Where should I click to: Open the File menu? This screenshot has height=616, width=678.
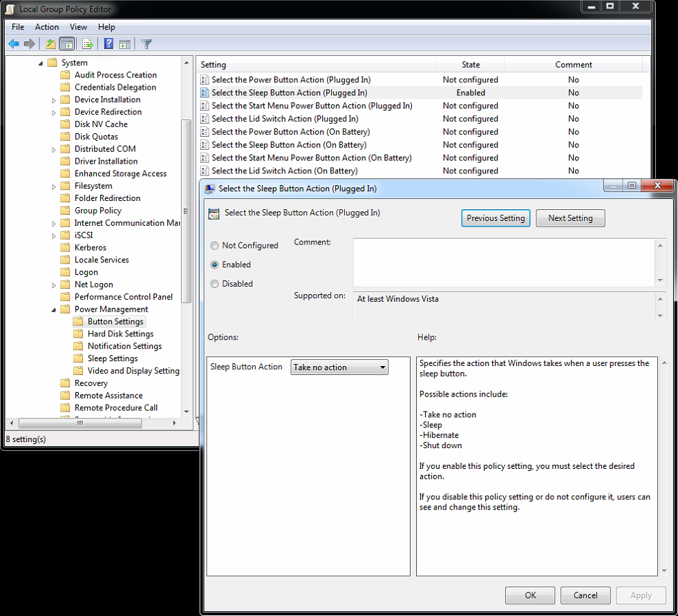click(18, 27)
